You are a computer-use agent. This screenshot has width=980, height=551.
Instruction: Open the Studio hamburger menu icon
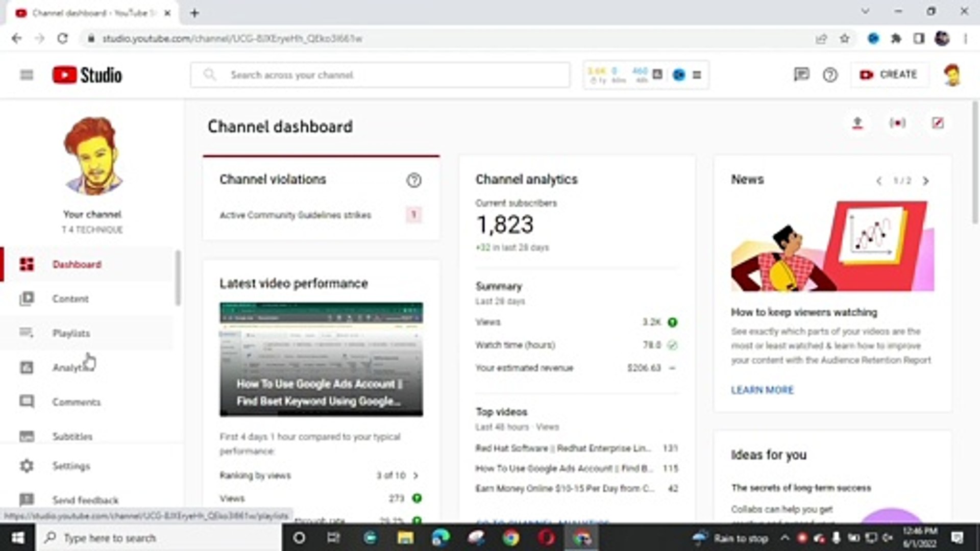tap(27, 74)
